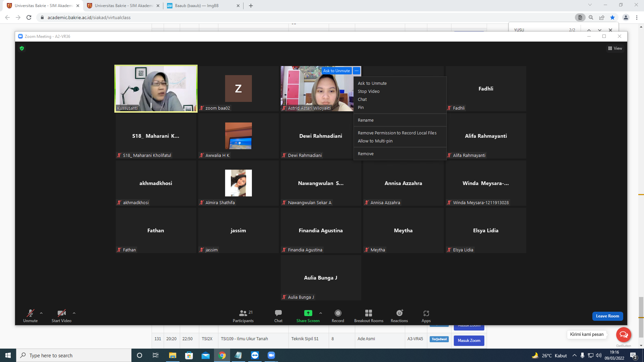Select Remove participant from context menu
This screenshot has width=644, height=362.
400,154
